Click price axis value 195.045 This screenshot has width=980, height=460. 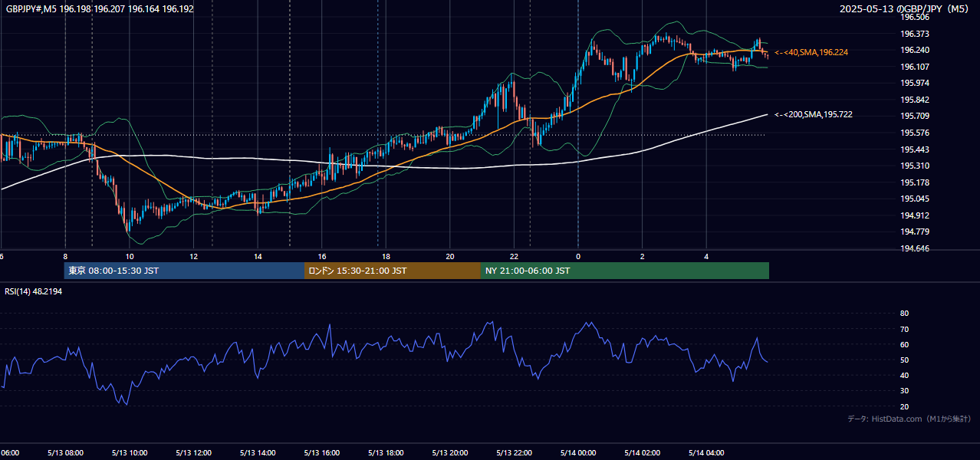click(x=914, y=199)
